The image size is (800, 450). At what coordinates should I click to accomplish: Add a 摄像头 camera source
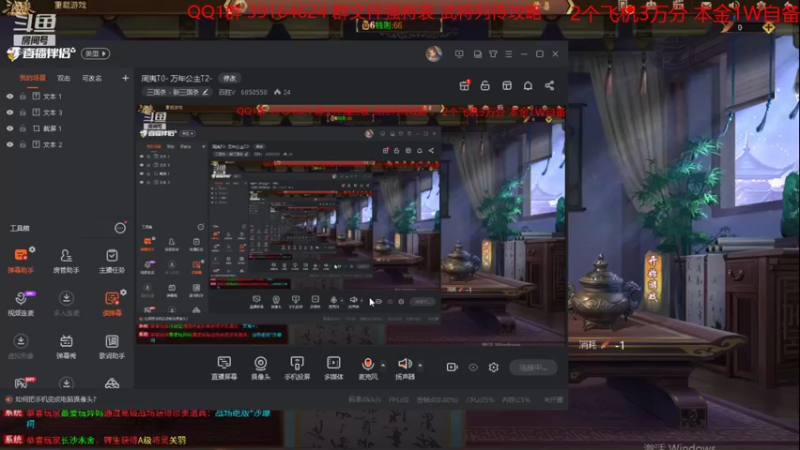(x=261, y=367)
